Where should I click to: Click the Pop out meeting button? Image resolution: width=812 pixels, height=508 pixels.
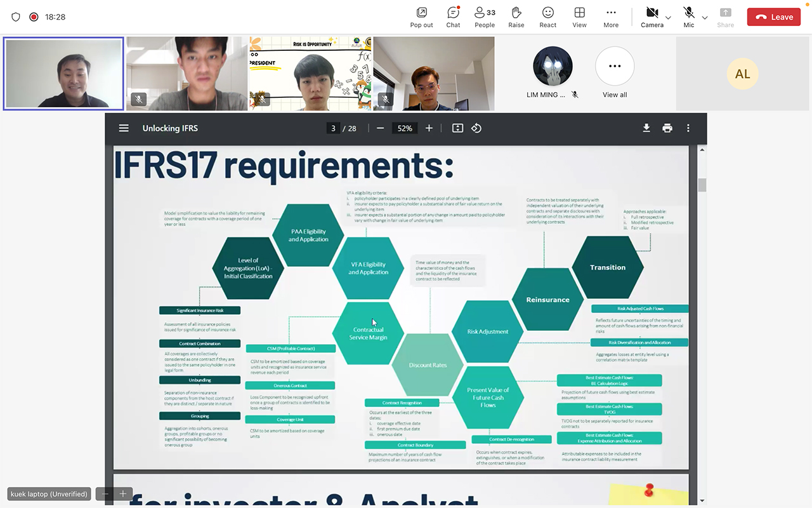click(x=421, y=17)
